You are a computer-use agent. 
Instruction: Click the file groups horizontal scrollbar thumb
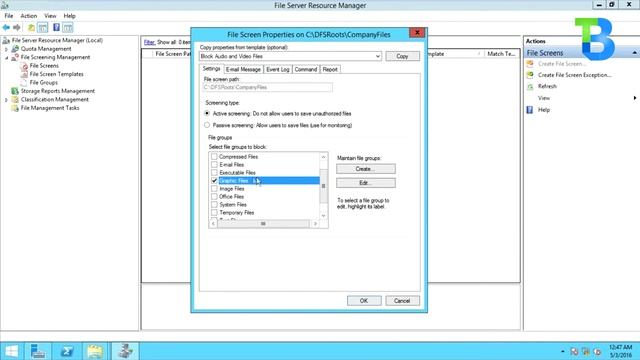(x=263, y=224)
